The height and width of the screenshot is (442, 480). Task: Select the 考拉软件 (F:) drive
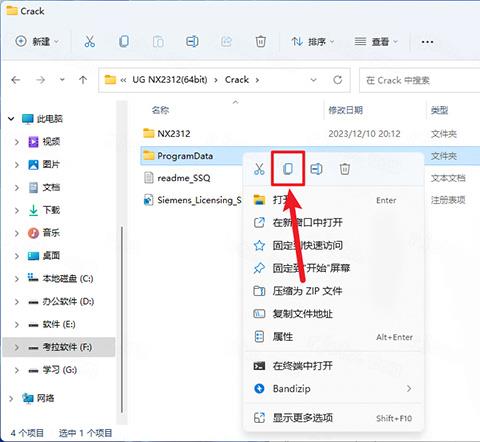(x=59, y=347)
